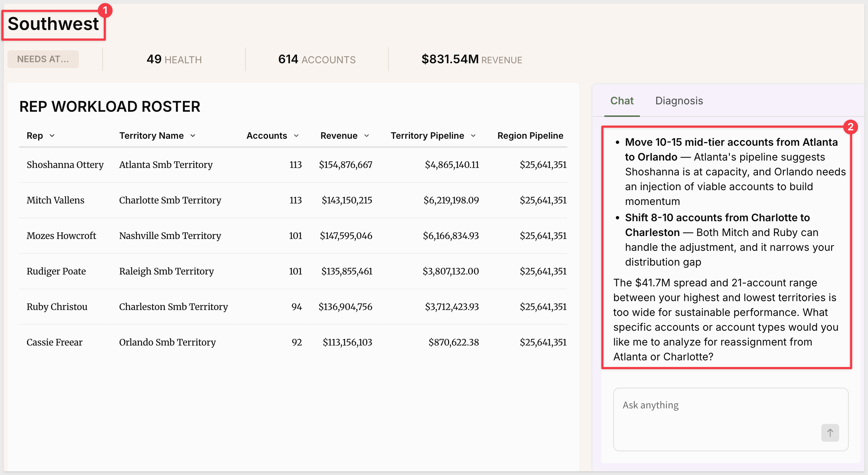
Task: Click Cassie Freear in the roster
Action: pos(54,342)
